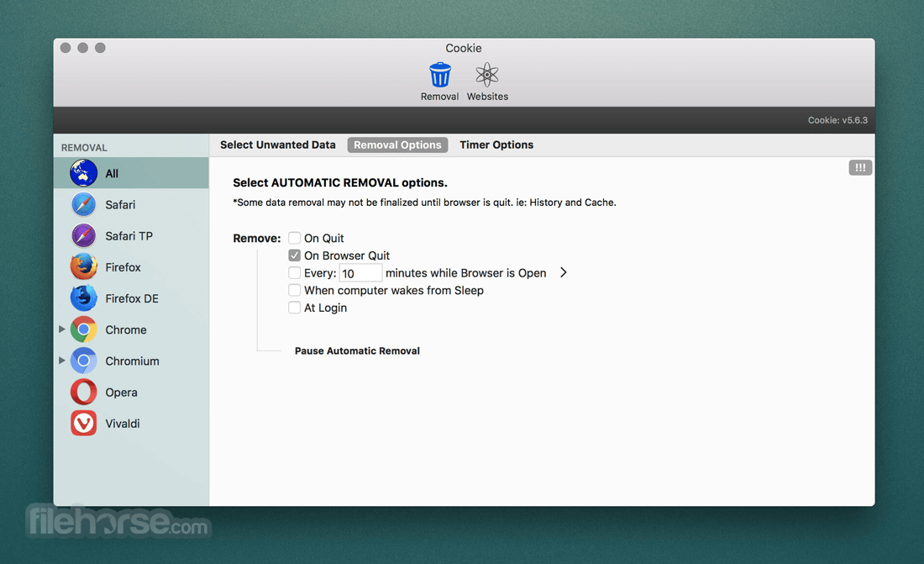
Task: Expand the Chromium disclosure triangle
Action: [x=62, y=361]
